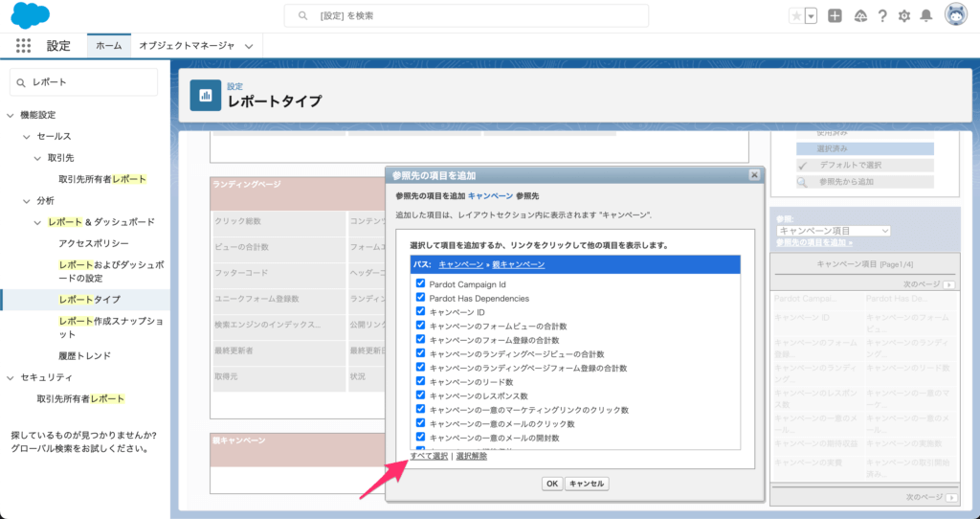Open the user avatar profile menu
Screen dimensions: 980x519
pyautogui.click(x=956, y=15)
